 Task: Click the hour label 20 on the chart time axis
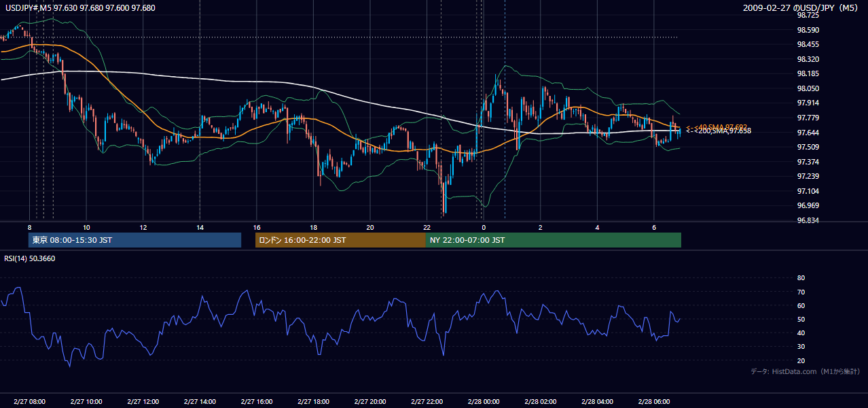click(369, 227)
